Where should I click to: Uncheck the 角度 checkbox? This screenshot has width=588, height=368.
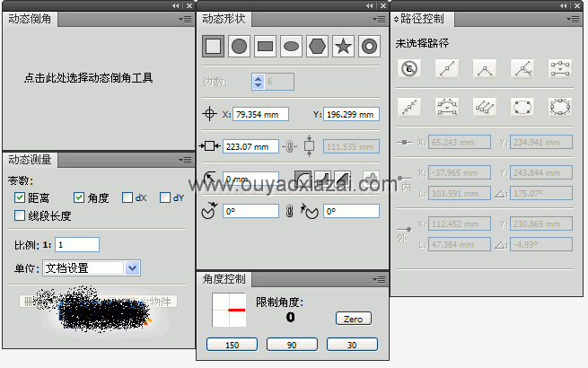tap(79, 197)
